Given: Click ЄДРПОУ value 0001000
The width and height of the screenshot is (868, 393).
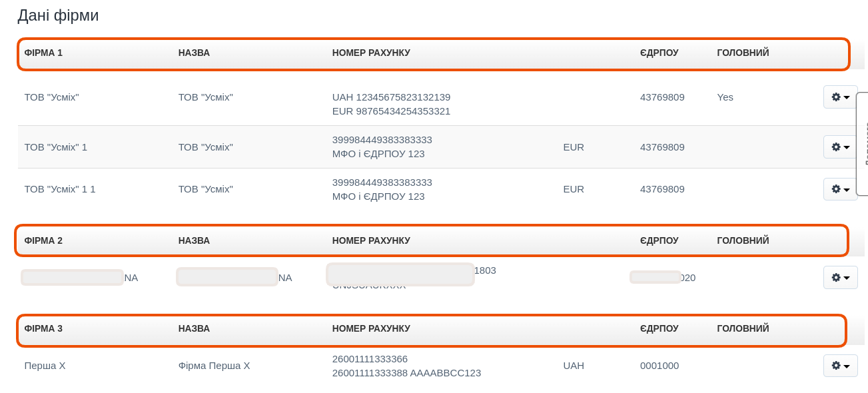Looking at the screenshot, I should [x=659, y=366].
